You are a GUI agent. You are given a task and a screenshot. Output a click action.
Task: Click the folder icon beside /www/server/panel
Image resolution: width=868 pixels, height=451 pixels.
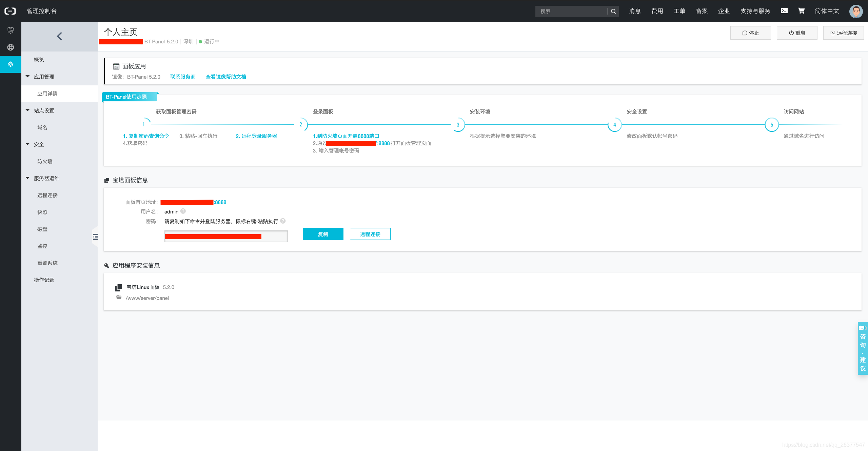tap(119, 298)
